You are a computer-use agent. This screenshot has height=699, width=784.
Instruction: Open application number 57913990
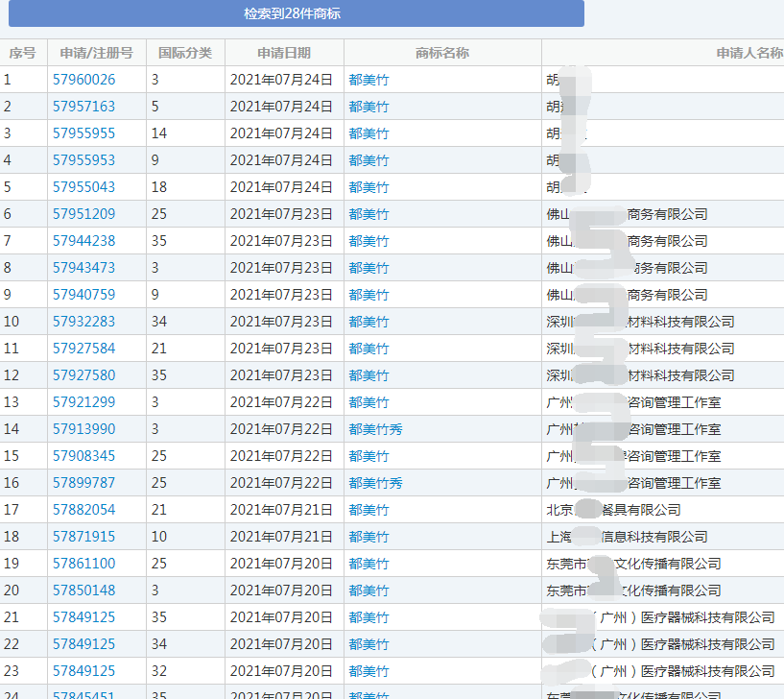83,429
